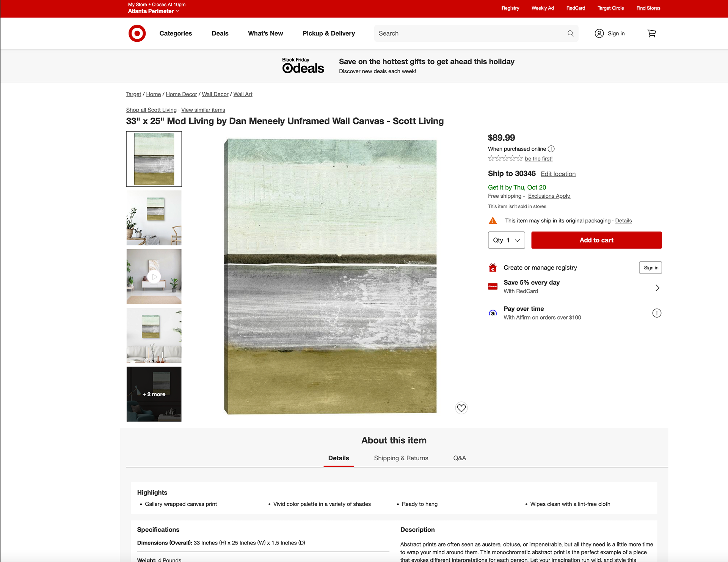Open the shopping cart icon
The height and width of the screenshot is (562, 728).
point(651,33)
